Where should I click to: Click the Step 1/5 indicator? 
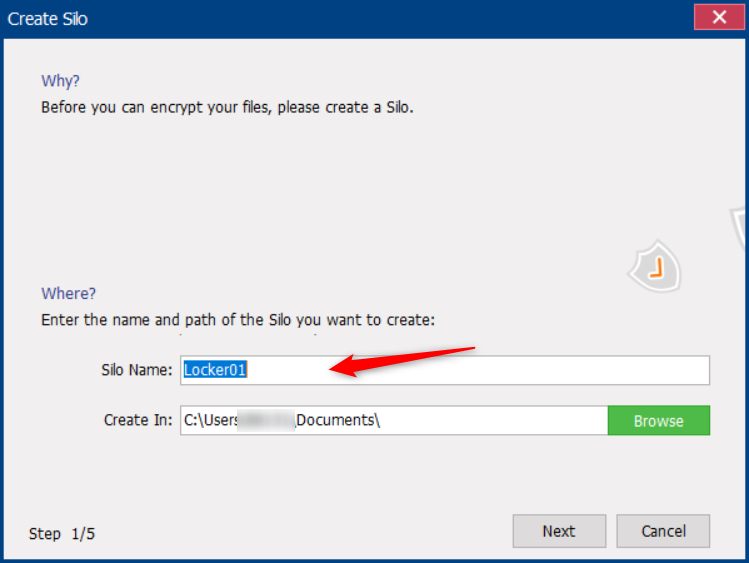pyautogui.click(x=62, y=533)
